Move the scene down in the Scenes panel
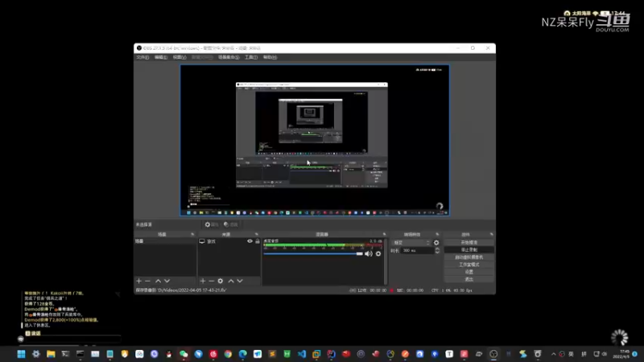This screenshot has width=644, height=362. pyautogui.click(x=167, y=281)
